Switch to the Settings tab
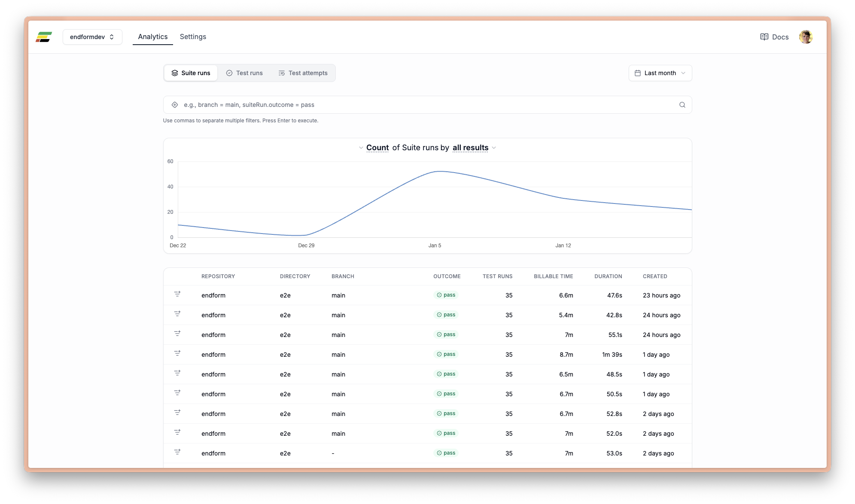Image resolution: width=855 pixels, height=504 pixels. click(192, 36)
